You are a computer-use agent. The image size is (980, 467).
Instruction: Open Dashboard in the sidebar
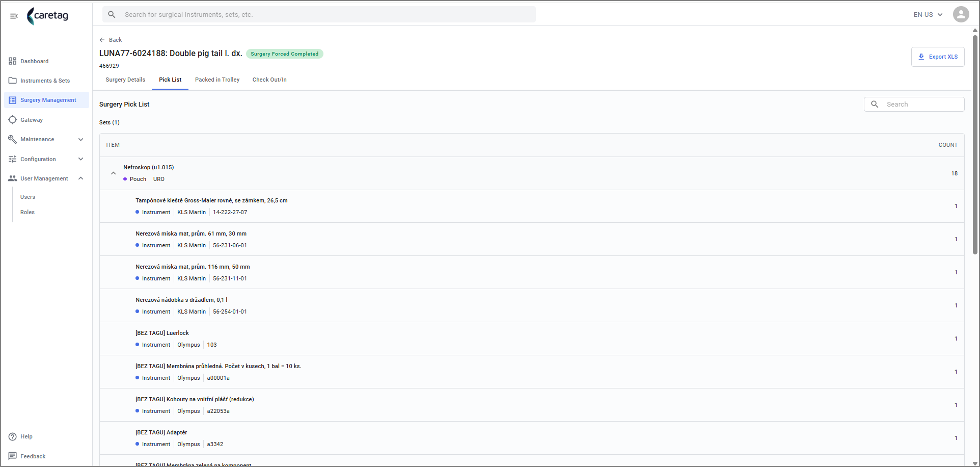tap(46, 61)
